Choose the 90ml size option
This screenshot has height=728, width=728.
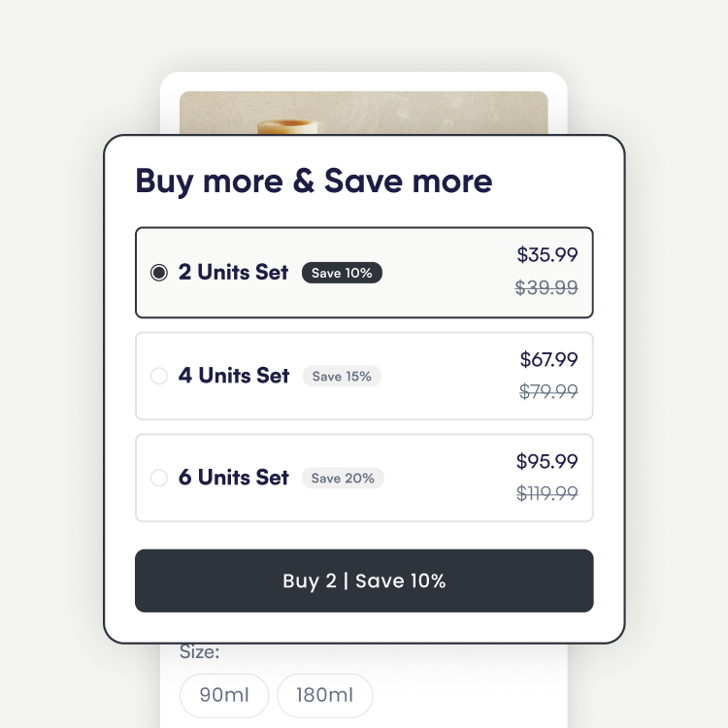click(x=224, y=695)
